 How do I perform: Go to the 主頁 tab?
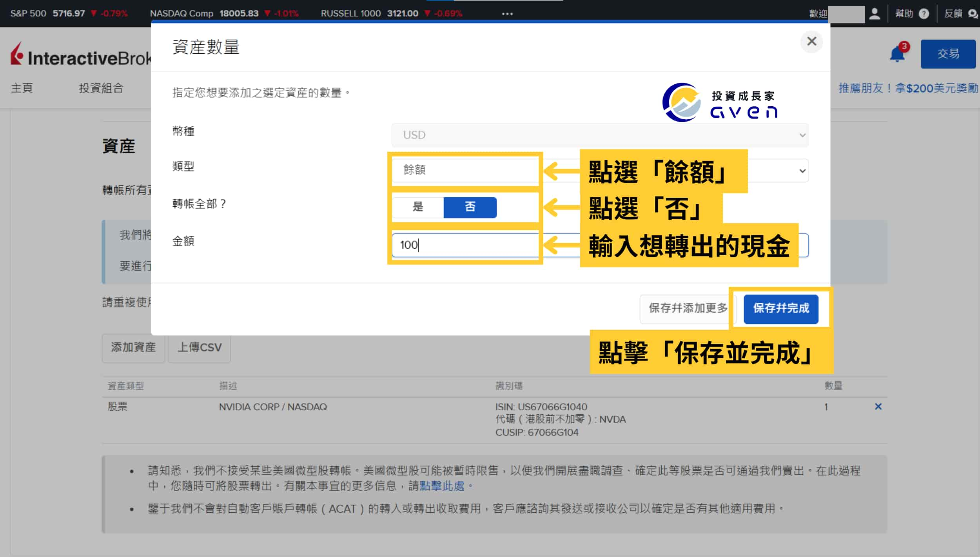22,88
